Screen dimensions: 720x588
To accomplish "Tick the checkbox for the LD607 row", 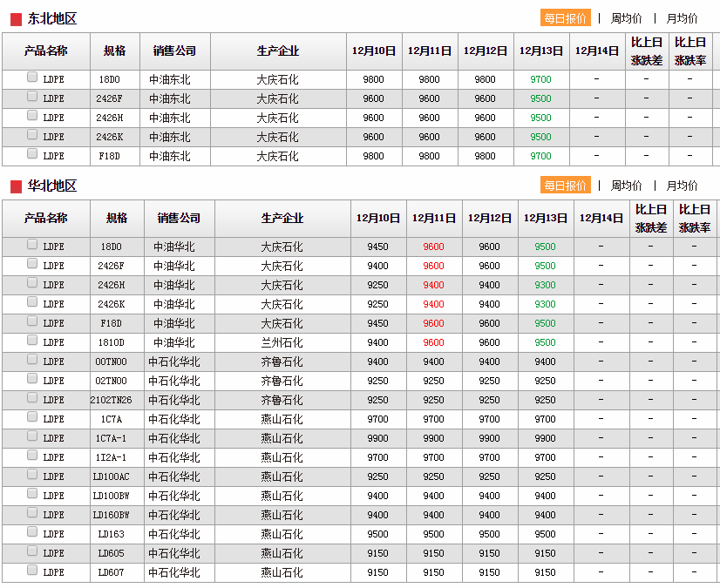I will pyautogui.click(x=32, y=570).
